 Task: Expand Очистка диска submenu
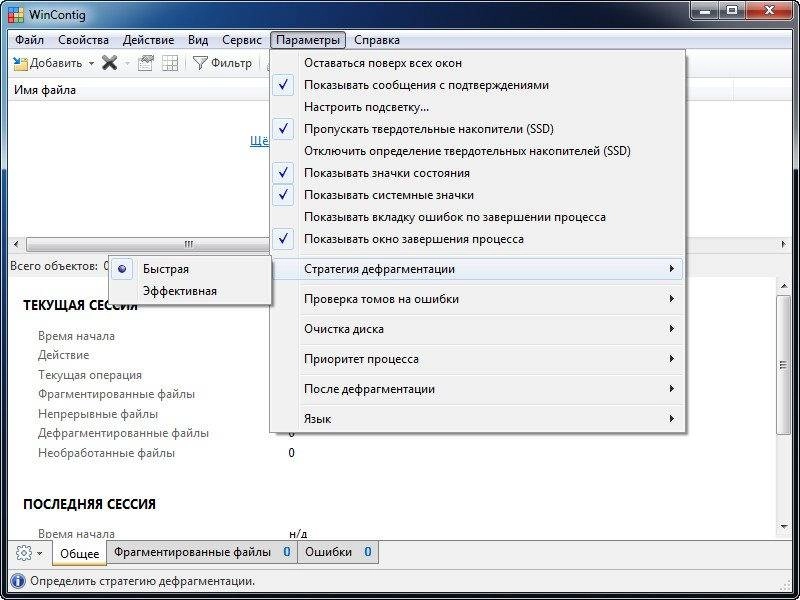tap(478, 329)
